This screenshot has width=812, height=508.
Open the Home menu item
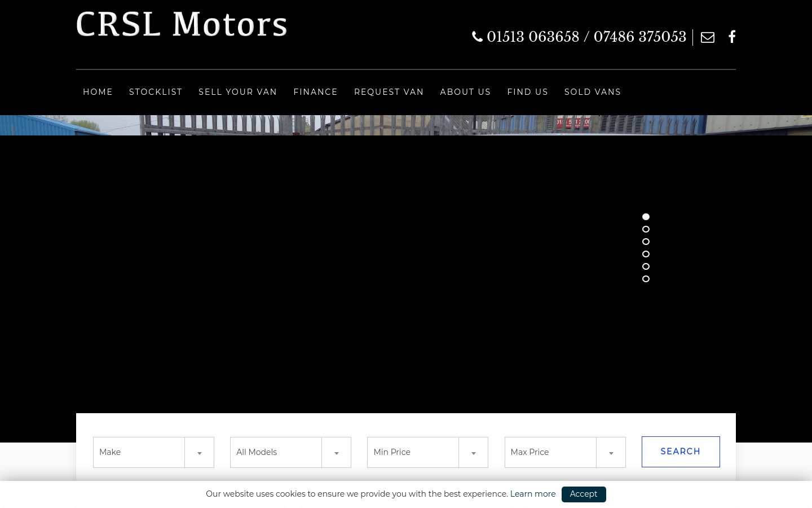98,92
